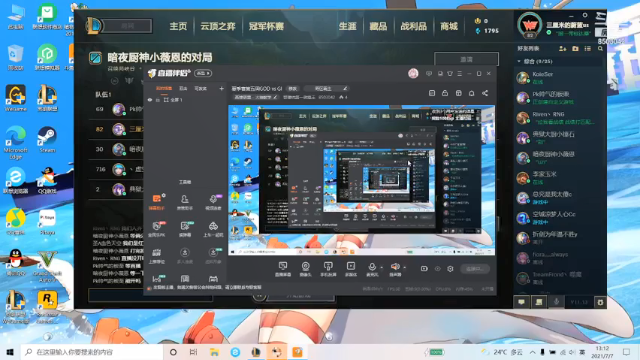
Task: Open the 上座导位 tool
Action: pyautogui.click(x=157, y=256)
